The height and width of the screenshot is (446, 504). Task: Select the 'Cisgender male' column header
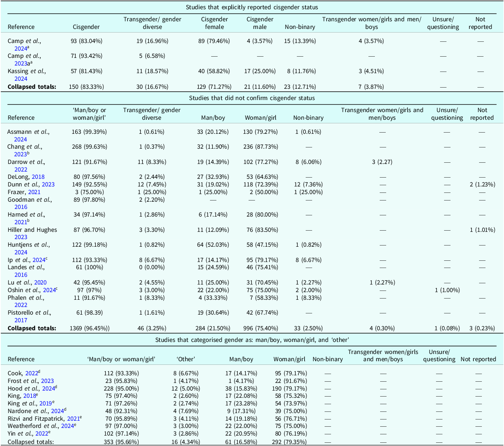260,23
